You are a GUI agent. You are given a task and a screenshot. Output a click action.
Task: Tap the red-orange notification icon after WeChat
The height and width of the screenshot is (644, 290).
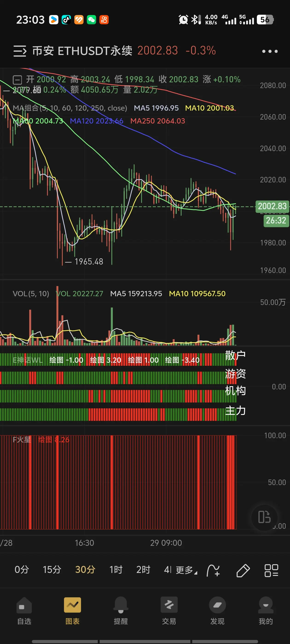point(104,20)
